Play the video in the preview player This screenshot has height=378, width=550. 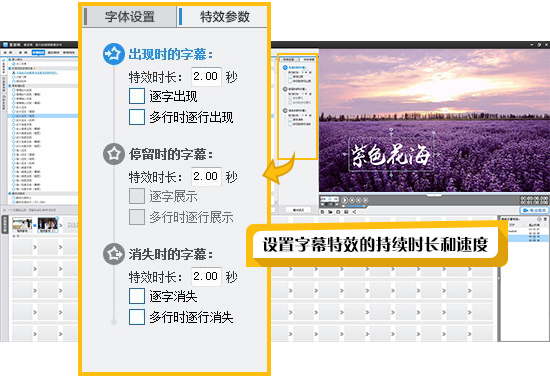click(345, 200)
